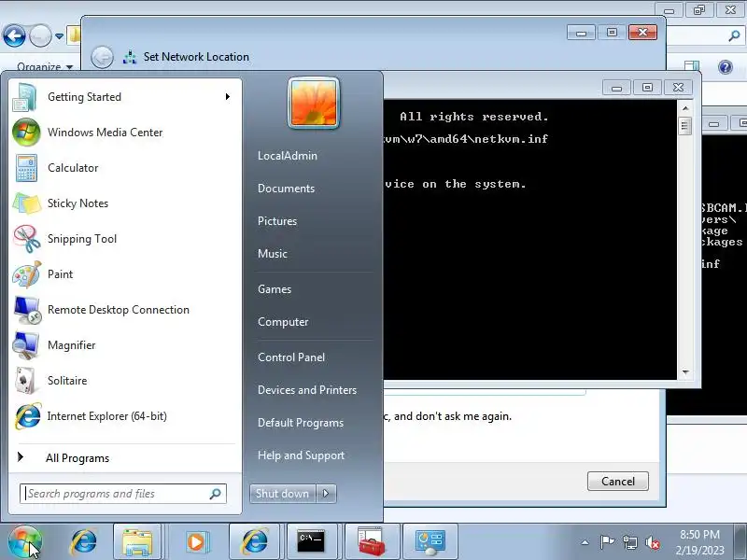Image resolution: width=747 pixels, height=560 pixels.
Task: Open the Calculator program
Action: pos(125,168)
